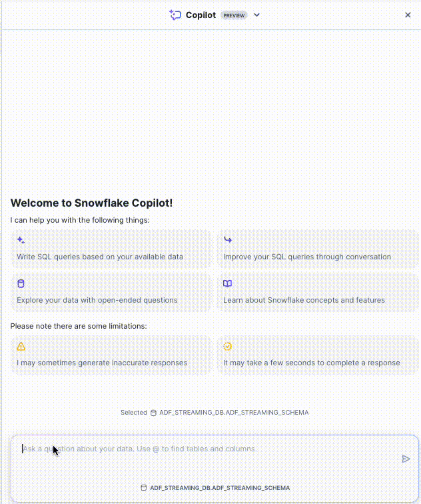Click the database icon for exploring data
The image size is (421, 504).
coord(21,283)
